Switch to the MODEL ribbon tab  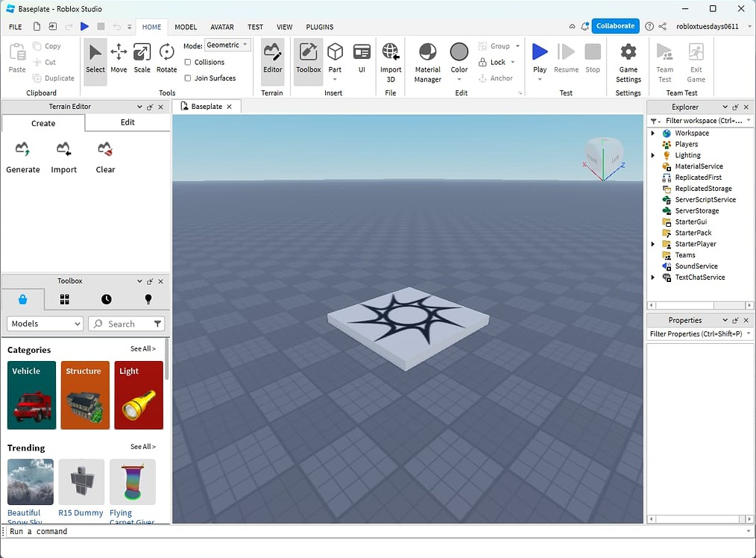pos(185,27)
